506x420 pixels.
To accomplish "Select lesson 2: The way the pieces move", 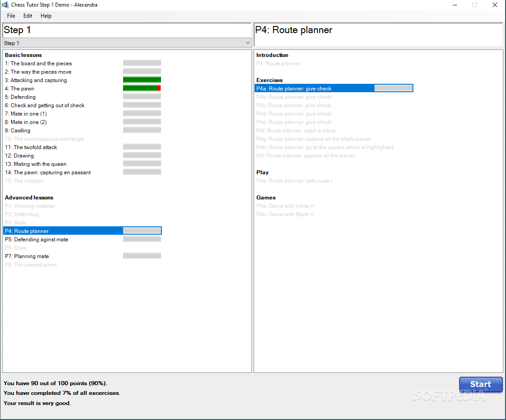I will coord(38,72).
